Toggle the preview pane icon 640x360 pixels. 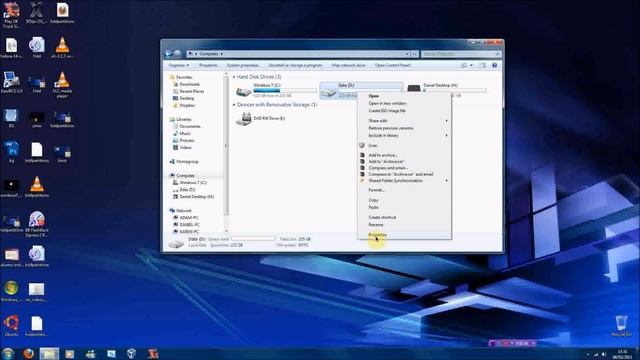[483, 65]
